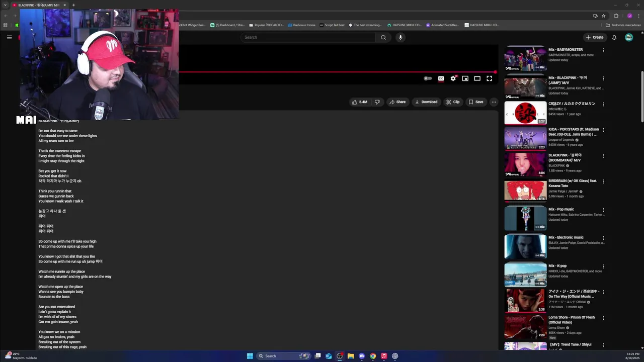The image size is (644, 362).
Task: Like the video with 5.4M likes
Action: click(x=360, y=102)
